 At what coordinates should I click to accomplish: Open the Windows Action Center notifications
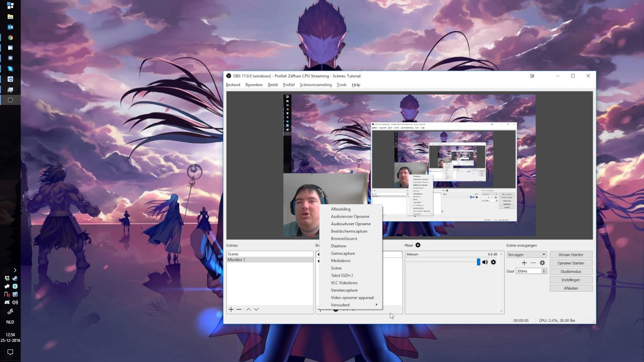click(x=10, y=352)
